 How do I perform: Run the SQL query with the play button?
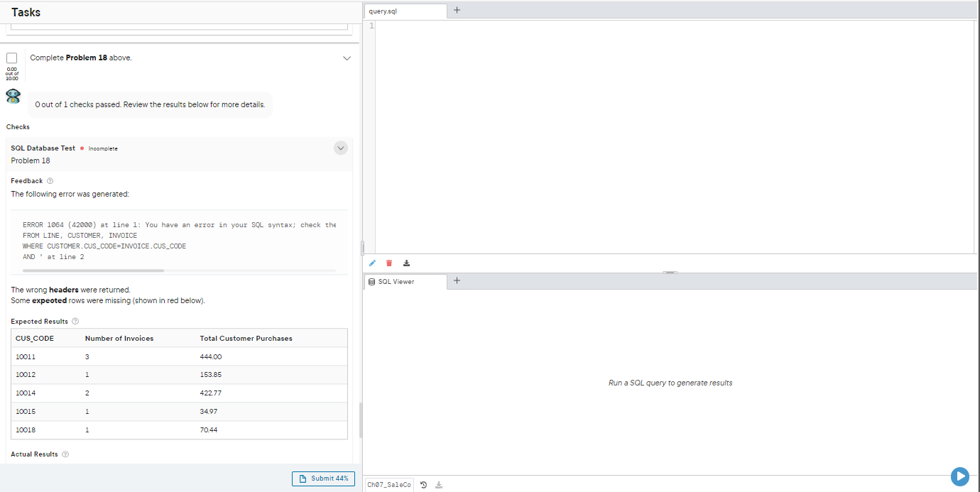click(959, 477)
